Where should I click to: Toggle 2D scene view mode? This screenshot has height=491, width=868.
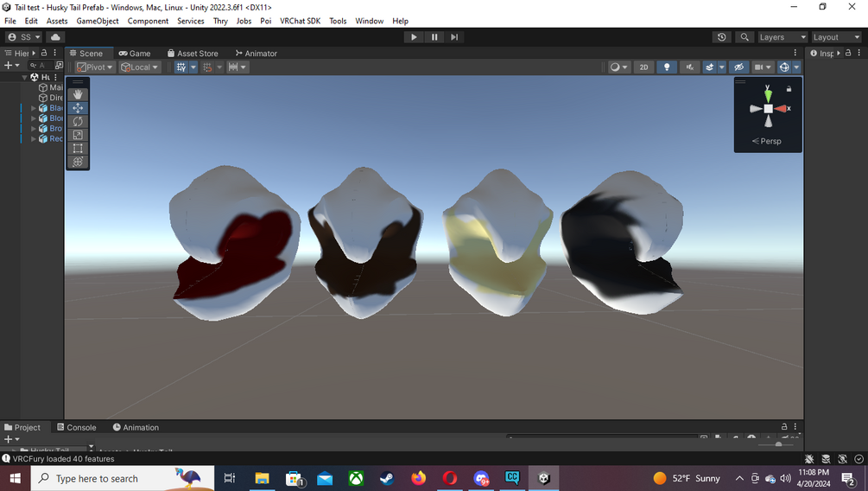pyautogui.click(x=643, y=67)
